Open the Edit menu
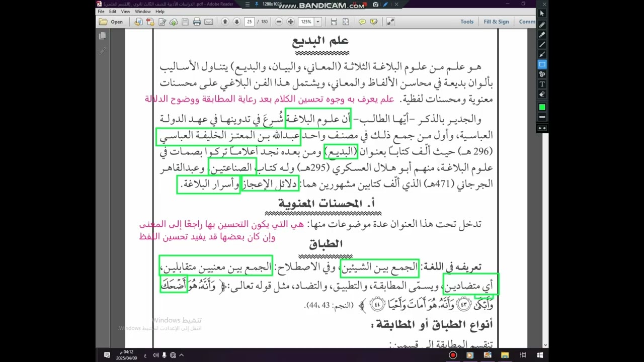This screenshot has width=644, height=362. [113, 12]
